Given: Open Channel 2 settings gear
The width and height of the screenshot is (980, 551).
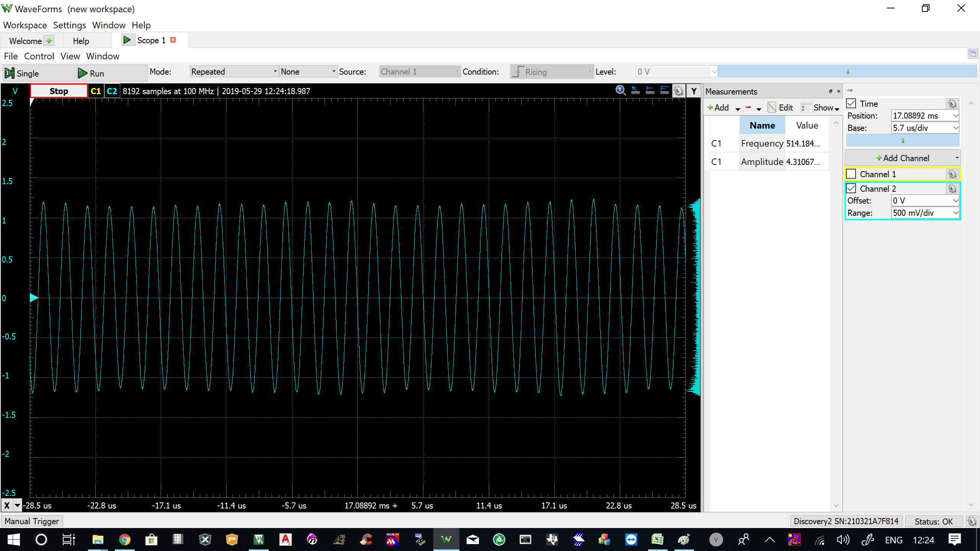Looking at the screenshot, I should (952, 189).
